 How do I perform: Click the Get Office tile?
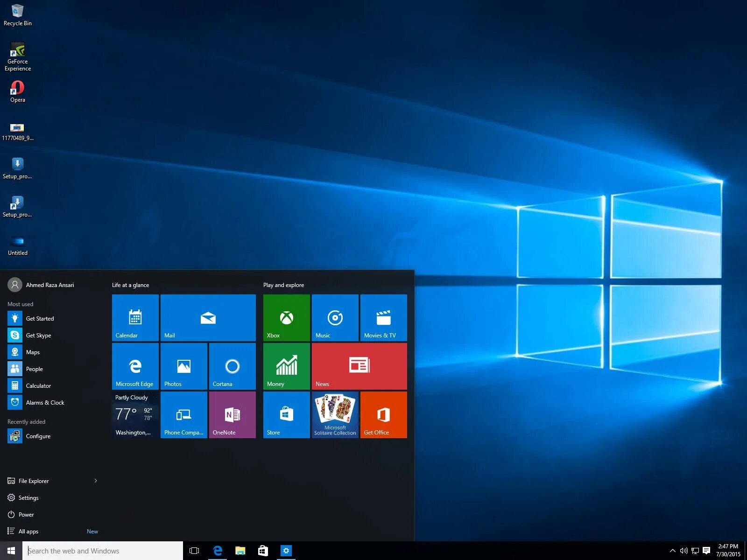[x=384, y=414]
